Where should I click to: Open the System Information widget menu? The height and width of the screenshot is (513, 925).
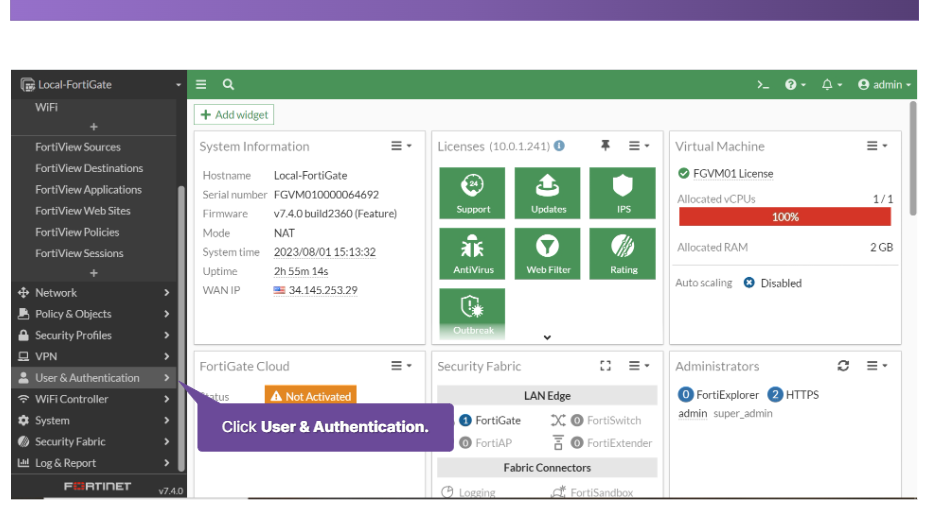pos(401,146)
